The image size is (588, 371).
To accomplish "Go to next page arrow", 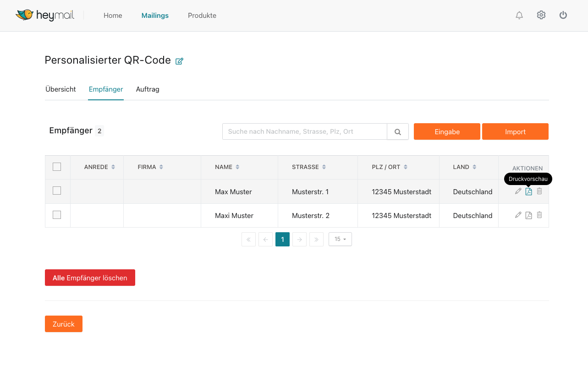I will click(x=299, y=239).
